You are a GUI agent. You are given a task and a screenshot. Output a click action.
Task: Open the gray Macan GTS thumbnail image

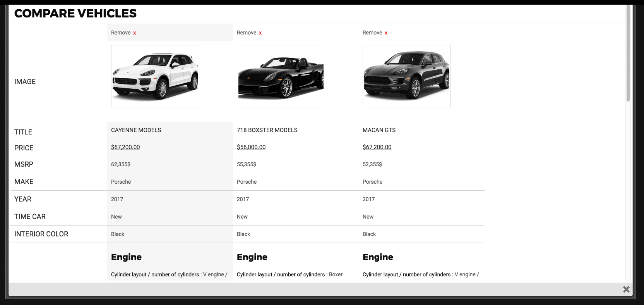coord(407,76)
